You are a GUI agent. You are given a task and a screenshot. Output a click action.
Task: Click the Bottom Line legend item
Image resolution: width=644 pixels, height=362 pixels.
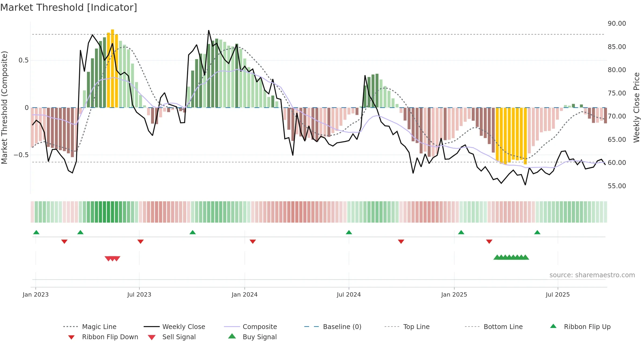pyautogui.click(x=494, y=327)
